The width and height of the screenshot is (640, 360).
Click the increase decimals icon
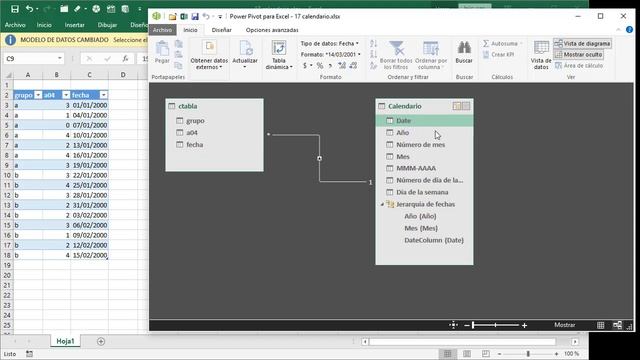(x=342, y=65)
